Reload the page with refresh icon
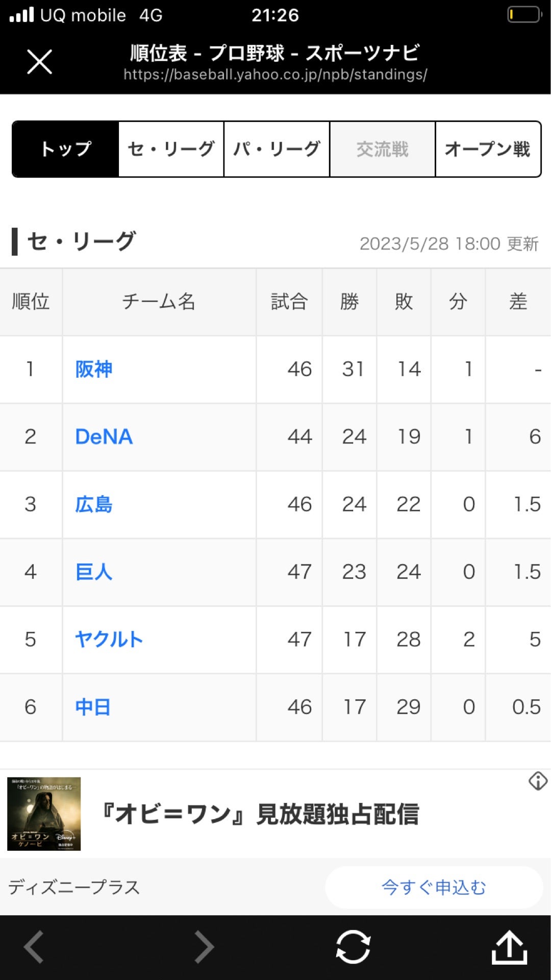This screenshot has width=551, height=980. click(353, 946)
